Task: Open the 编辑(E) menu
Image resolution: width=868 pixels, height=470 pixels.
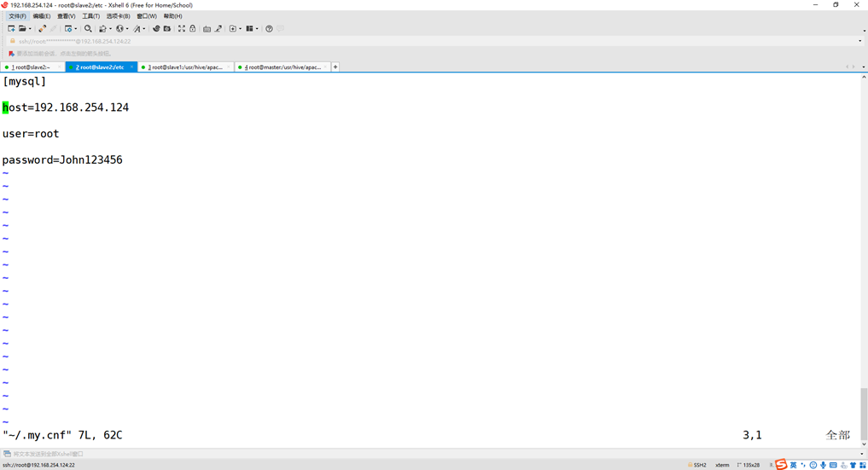Action: tap(42, 16)
